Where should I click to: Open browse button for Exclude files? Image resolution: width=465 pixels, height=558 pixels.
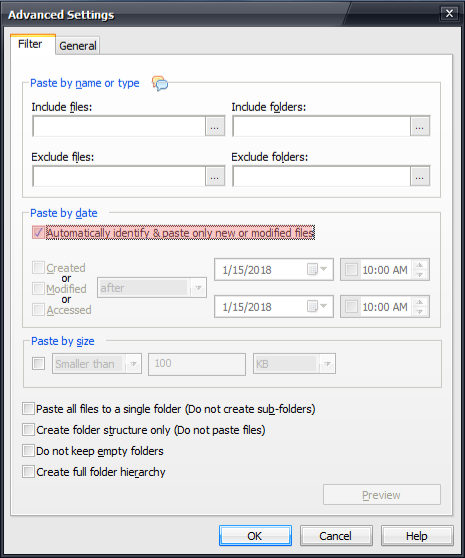click(215, 177)
